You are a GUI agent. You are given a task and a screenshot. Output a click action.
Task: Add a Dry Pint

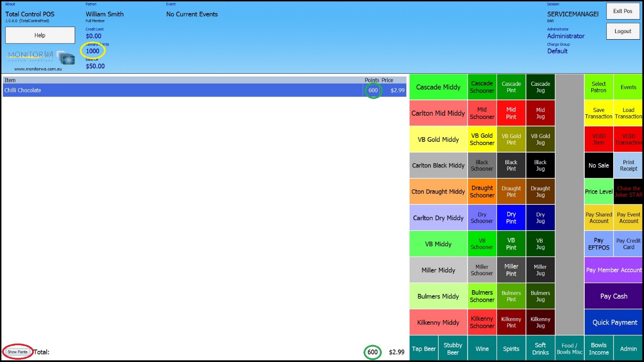tap(511, 217)
